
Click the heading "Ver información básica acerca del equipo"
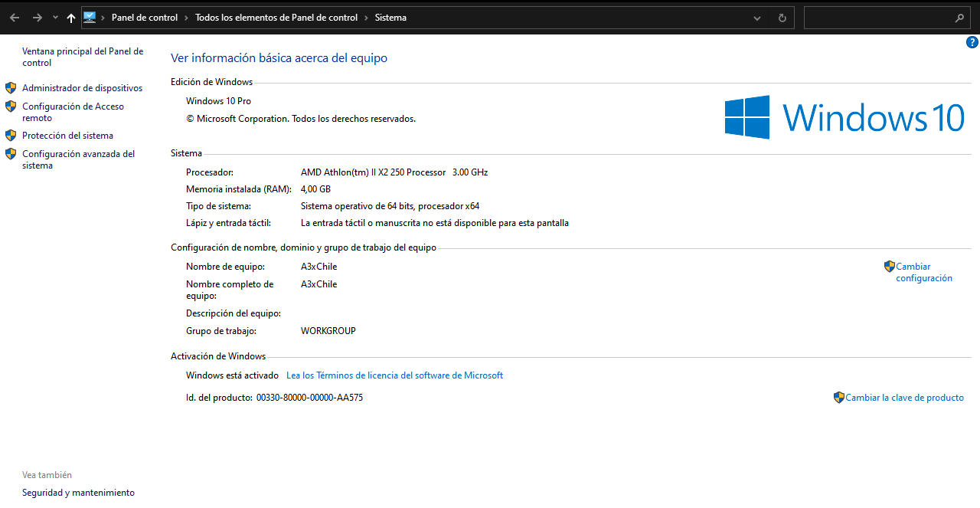click(279, 57)
